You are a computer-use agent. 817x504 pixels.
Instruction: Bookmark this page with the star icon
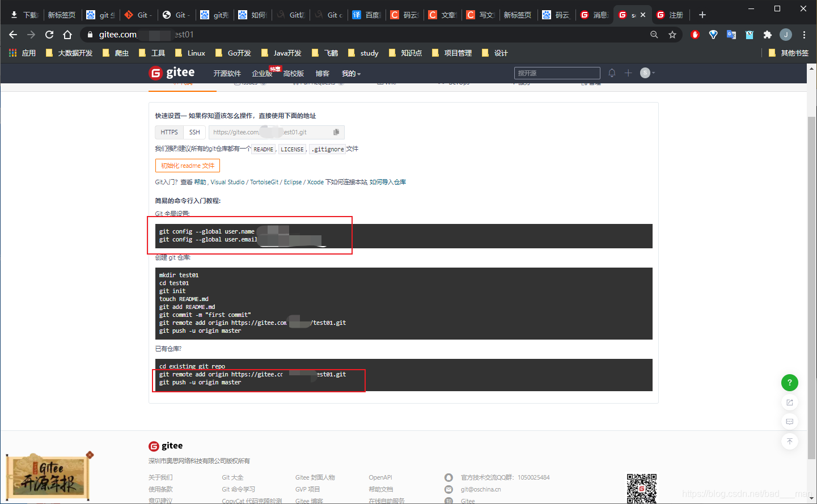[x=672, y=35]
